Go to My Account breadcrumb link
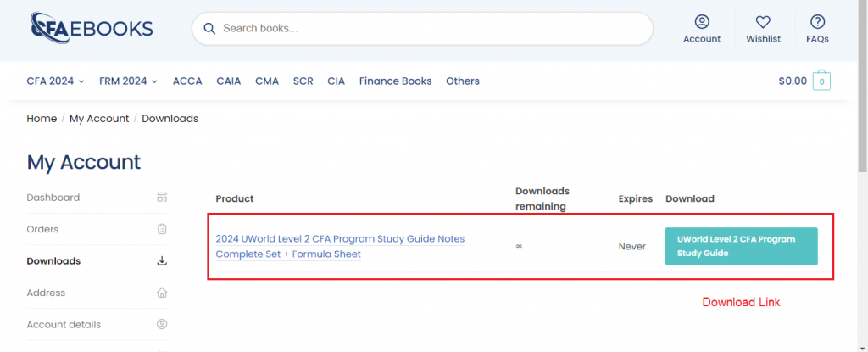Viewport: 868px width, 352px height. point(99,118)
